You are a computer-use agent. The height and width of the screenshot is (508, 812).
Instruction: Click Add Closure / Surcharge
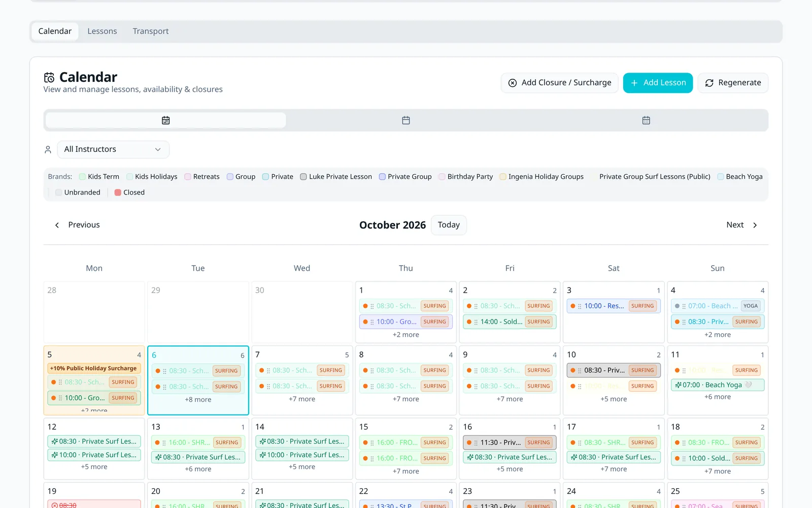559,83
